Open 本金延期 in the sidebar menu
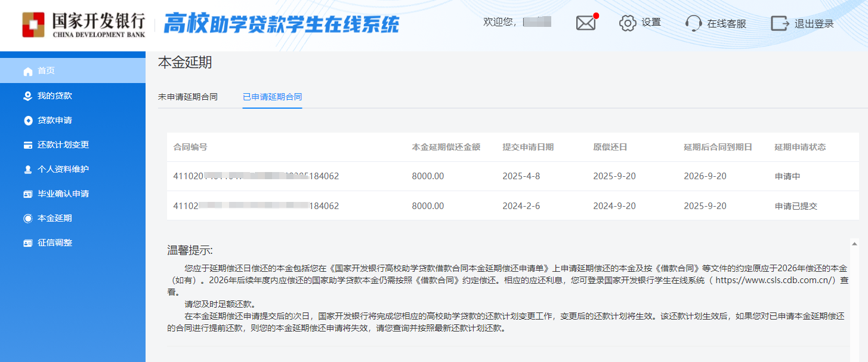Screen dimensions: 868x362 (x=54, y=218)
